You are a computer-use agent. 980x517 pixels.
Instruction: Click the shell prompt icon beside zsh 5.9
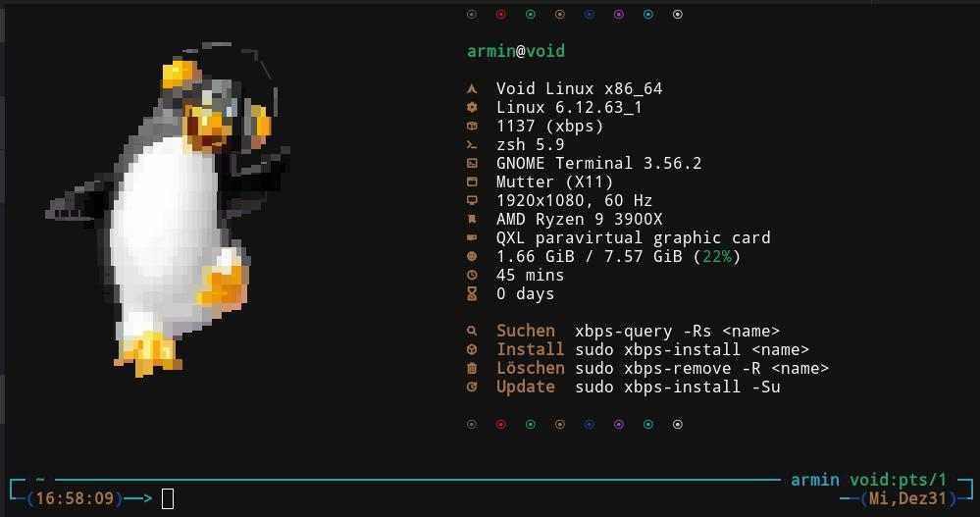click(472, 144)
